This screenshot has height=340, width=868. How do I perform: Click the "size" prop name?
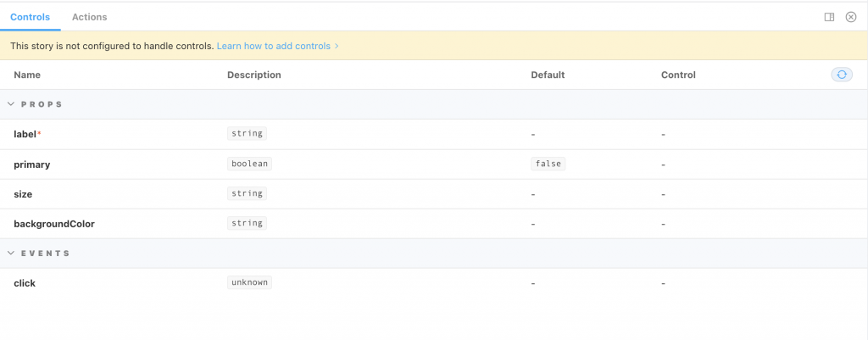(23, 194)
